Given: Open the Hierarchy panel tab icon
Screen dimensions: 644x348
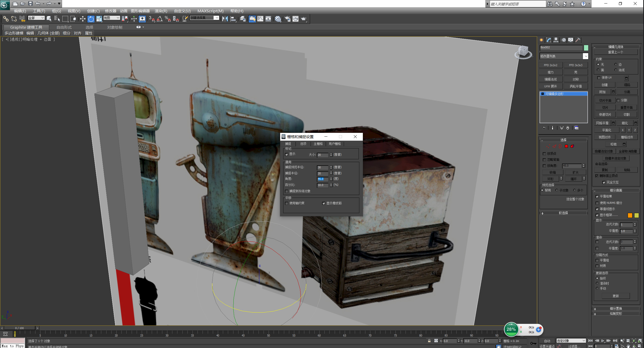Looking at the screenshot, I should click(x=556, y=40).
